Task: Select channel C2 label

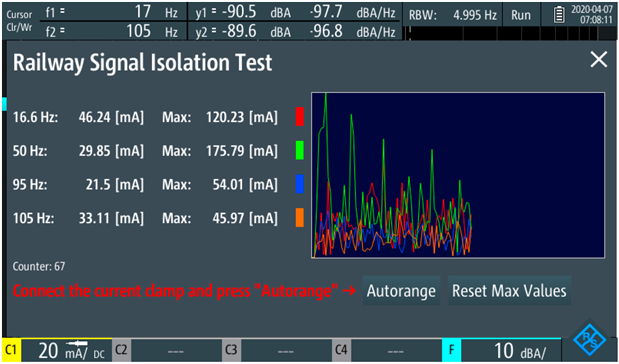Action: [121, 350]
